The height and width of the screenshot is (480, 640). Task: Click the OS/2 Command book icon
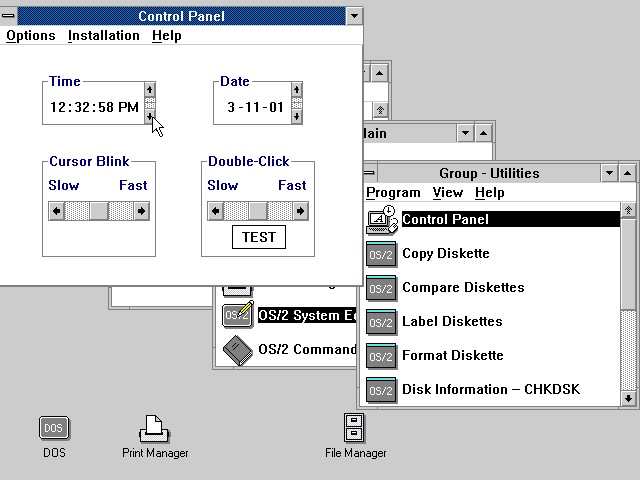[238, 350]
